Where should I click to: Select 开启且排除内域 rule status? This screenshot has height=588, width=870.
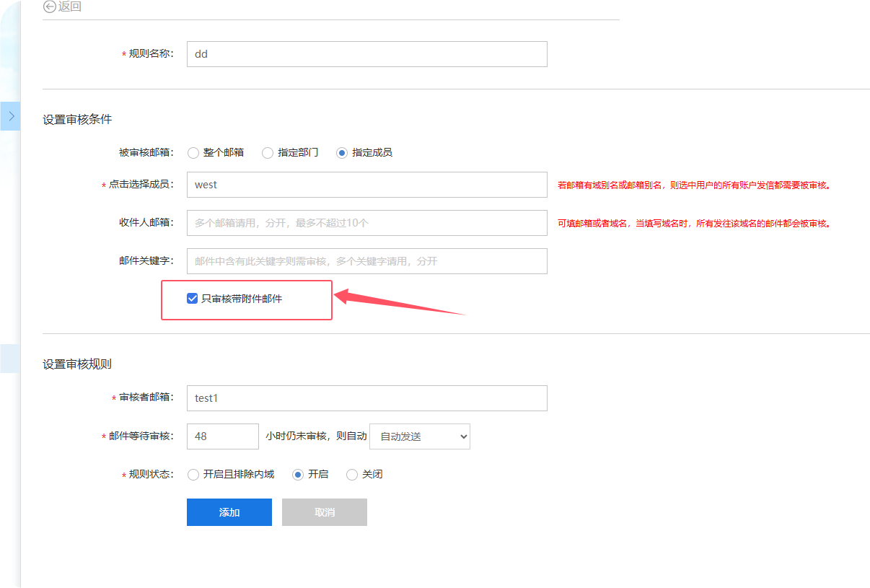click(x=193, y=475)
